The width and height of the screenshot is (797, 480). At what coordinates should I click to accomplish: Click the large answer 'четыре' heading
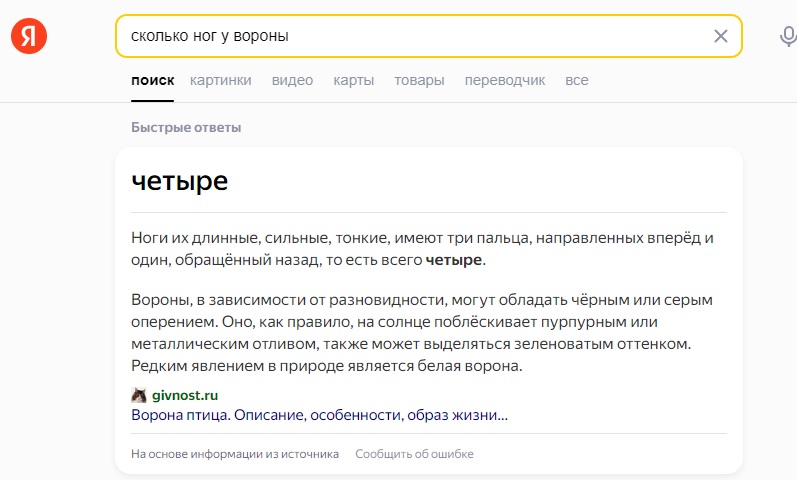point(179,181)
